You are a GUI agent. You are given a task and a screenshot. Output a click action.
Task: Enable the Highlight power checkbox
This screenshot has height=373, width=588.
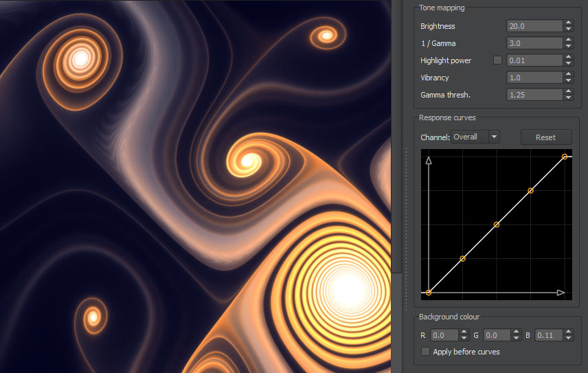497,60
